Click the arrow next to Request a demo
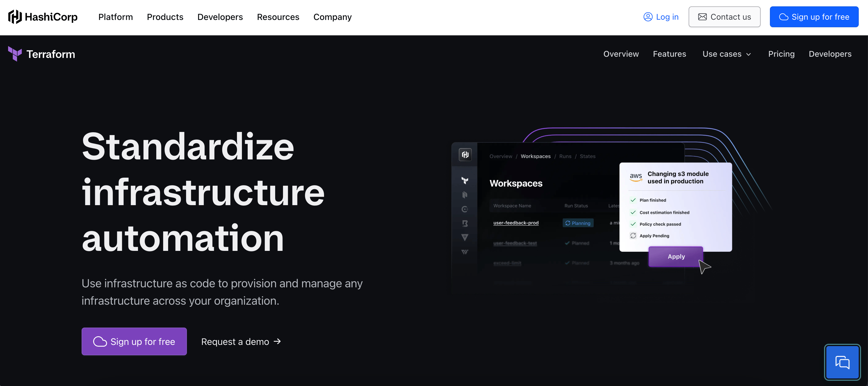The height and width of the screenshot is (386, 868). pyautogui.click(x=277, y=341)
